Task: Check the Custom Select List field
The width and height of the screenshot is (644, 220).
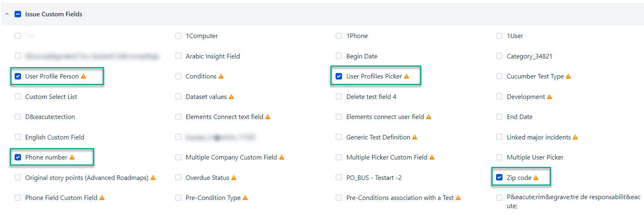Action: (18, 97)
